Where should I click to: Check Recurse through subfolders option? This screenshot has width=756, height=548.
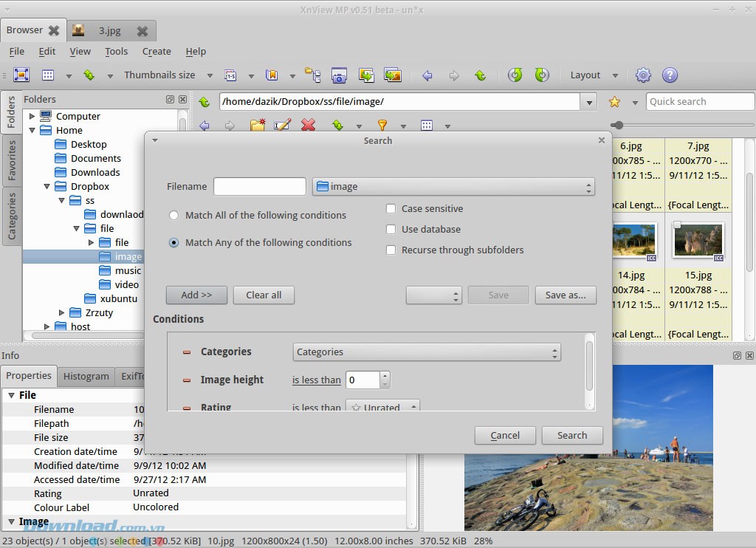pyautogui.click(x=391, y=250)
